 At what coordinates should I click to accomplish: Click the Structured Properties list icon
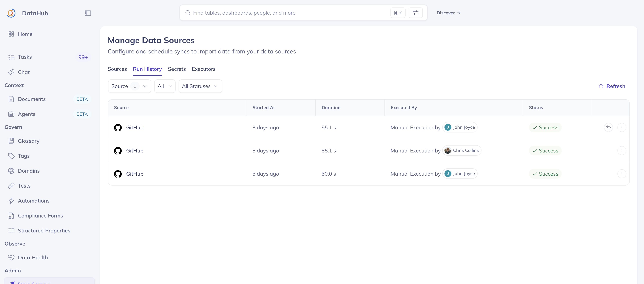(11, 231)
